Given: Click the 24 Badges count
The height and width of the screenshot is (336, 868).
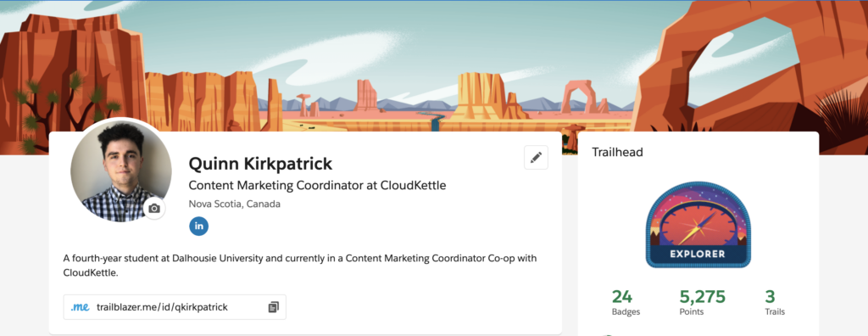Looking at the screenshot, I should (625, 302).
